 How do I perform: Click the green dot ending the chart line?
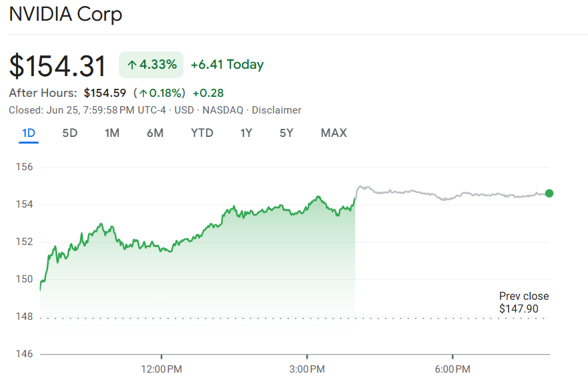pos(549,194)
